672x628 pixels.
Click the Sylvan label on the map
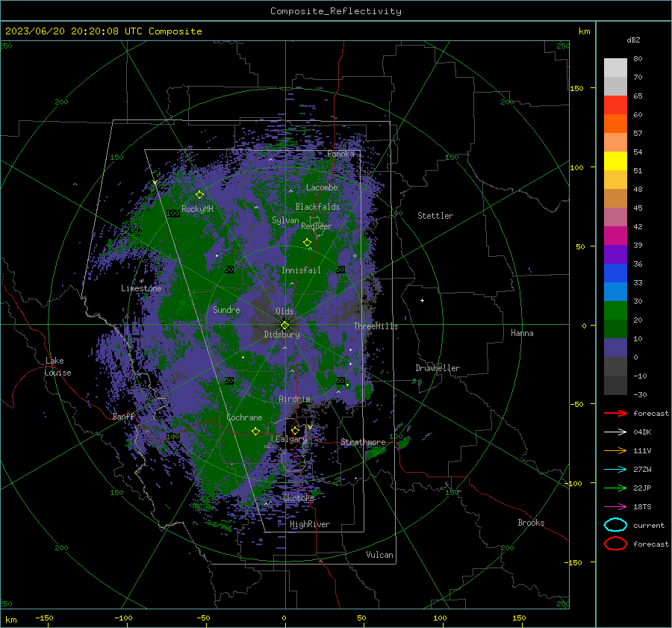(285, 220)
